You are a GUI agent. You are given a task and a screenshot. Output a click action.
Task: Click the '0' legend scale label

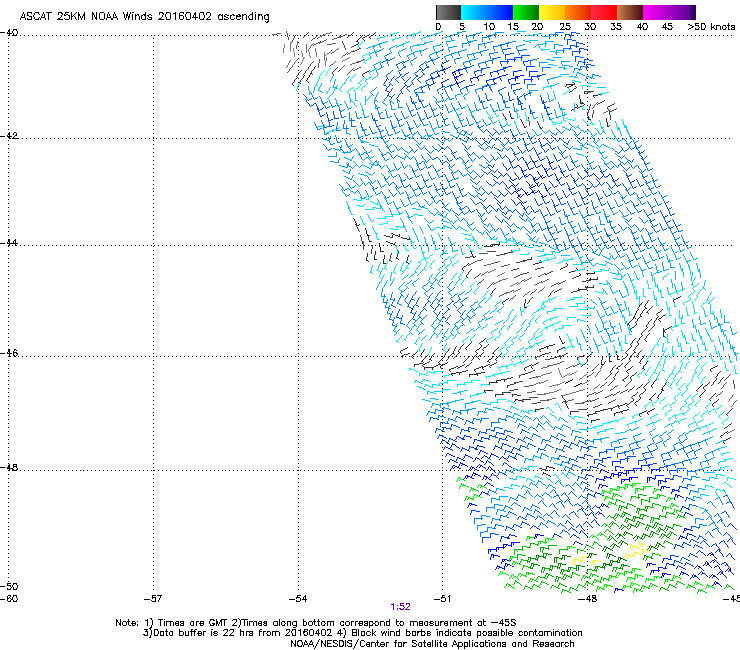(438, 27)
